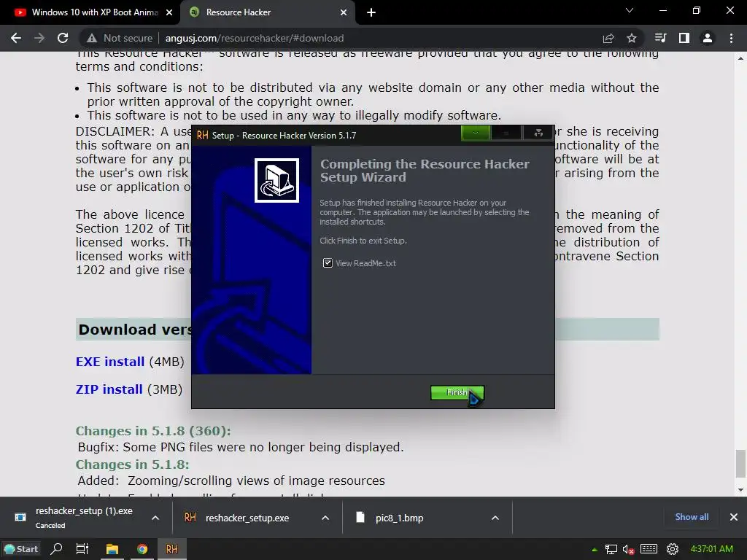Open Task View on the taskbar
Viewport: 747px width, 560px height.
click(x=82, y=549)
